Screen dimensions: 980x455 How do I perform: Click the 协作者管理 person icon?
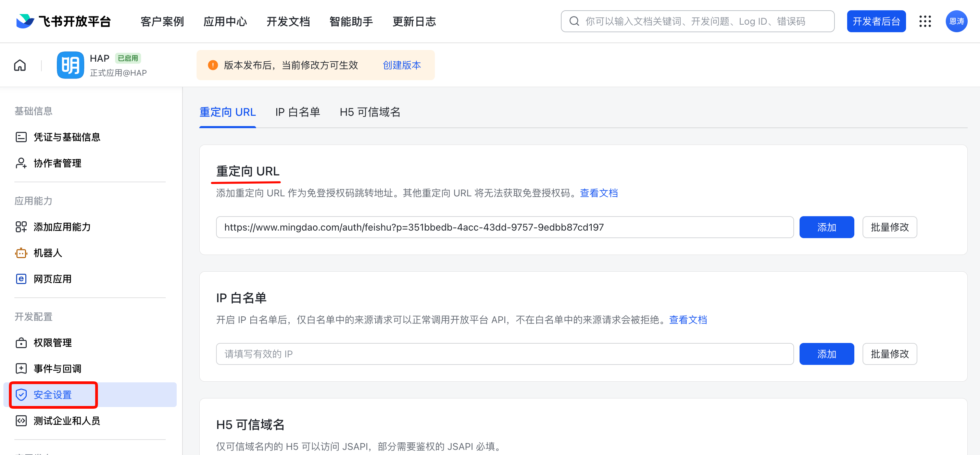[x=21, y=163]
